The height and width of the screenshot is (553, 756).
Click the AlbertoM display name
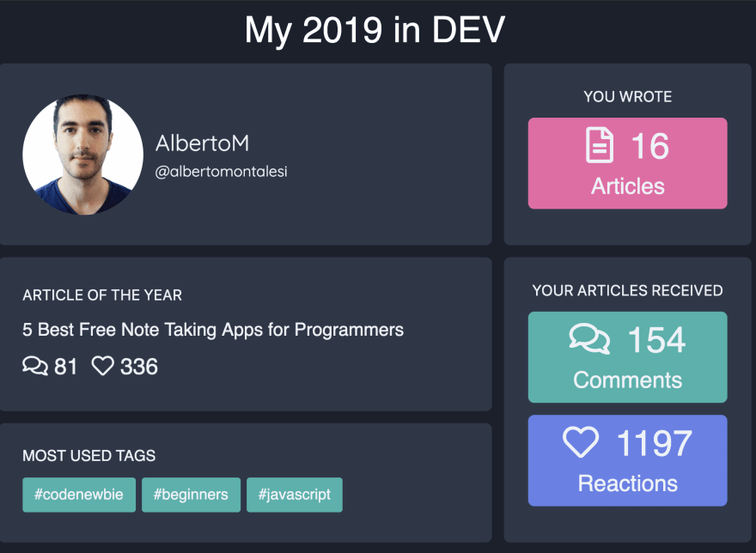tap(202, 143)
